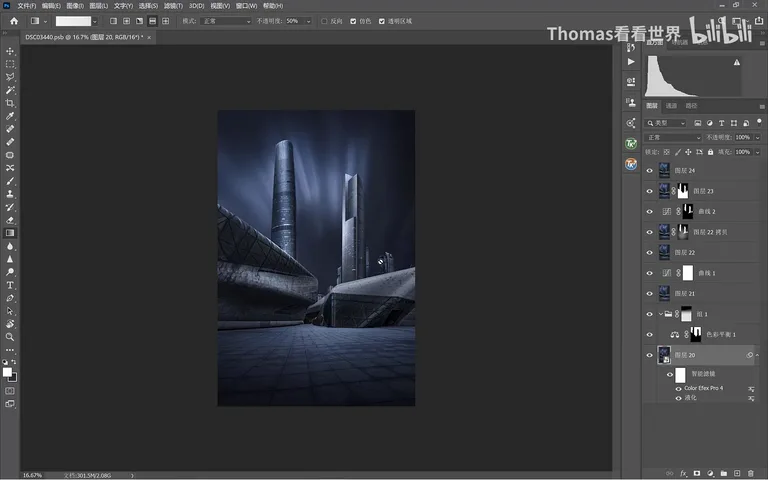Select the Dodge tool
The height and width of the screenshot is (480, 768).
pyautogui.click(x=10, y=272)
